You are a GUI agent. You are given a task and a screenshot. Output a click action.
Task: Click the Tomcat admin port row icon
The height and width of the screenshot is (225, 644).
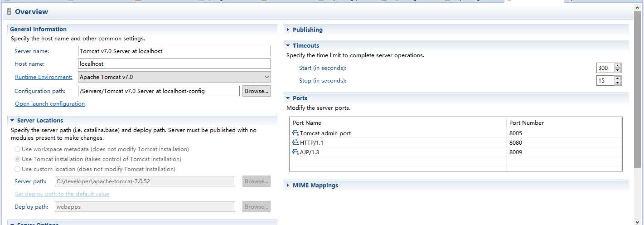point(295,133)
